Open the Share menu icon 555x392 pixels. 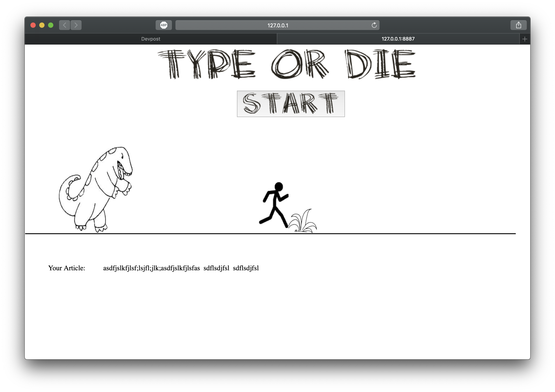518,25
